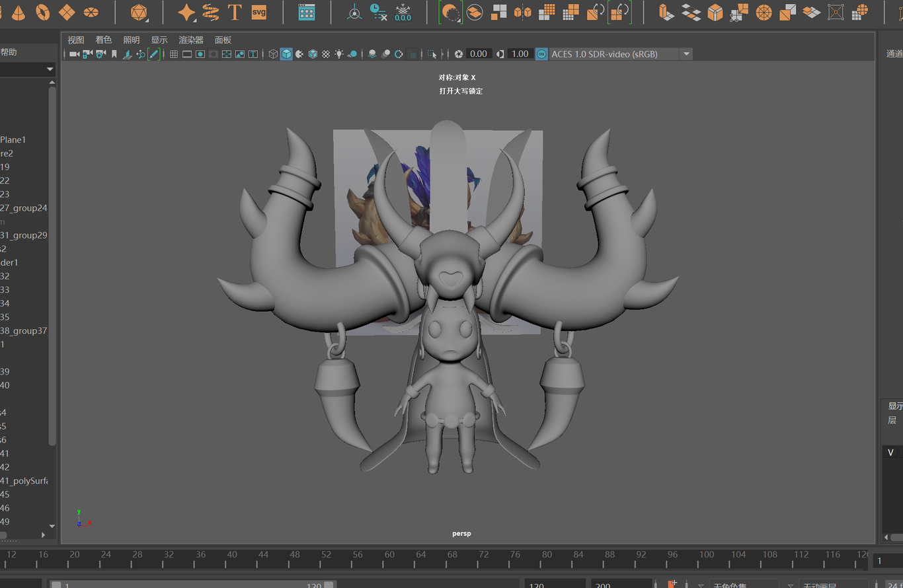Screen dimensions: 903x588
Task: Toggle textured display checker icon
Action: (x=326, y=54)
